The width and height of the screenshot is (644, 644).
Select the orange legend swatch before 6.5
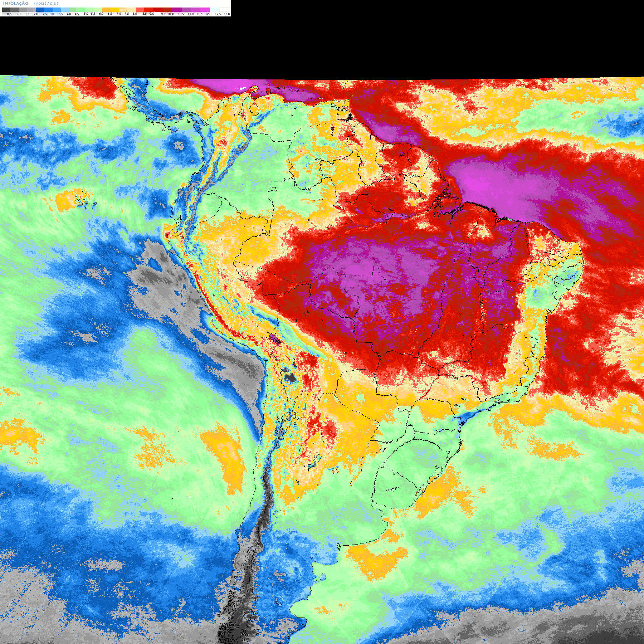(106, 10)
